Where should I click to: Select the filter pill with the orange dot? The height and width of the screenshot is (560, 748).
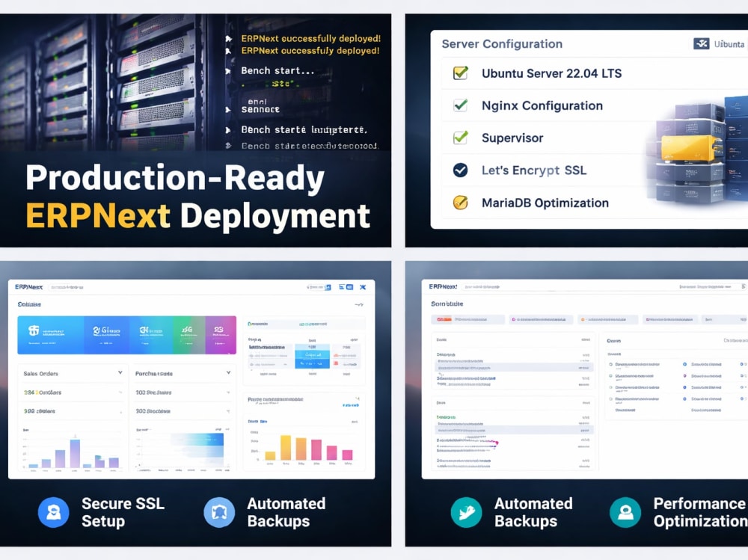607,319
